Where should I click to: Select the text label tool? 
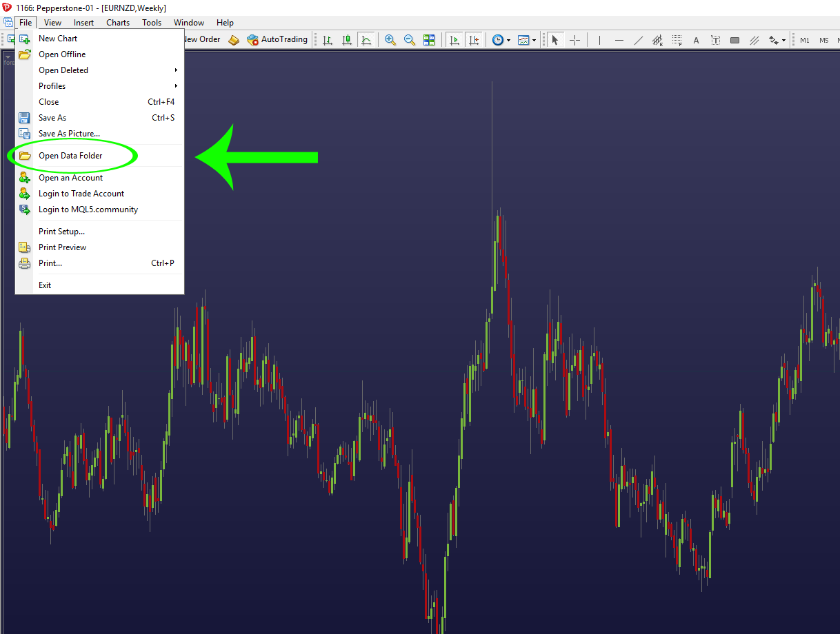715,40
